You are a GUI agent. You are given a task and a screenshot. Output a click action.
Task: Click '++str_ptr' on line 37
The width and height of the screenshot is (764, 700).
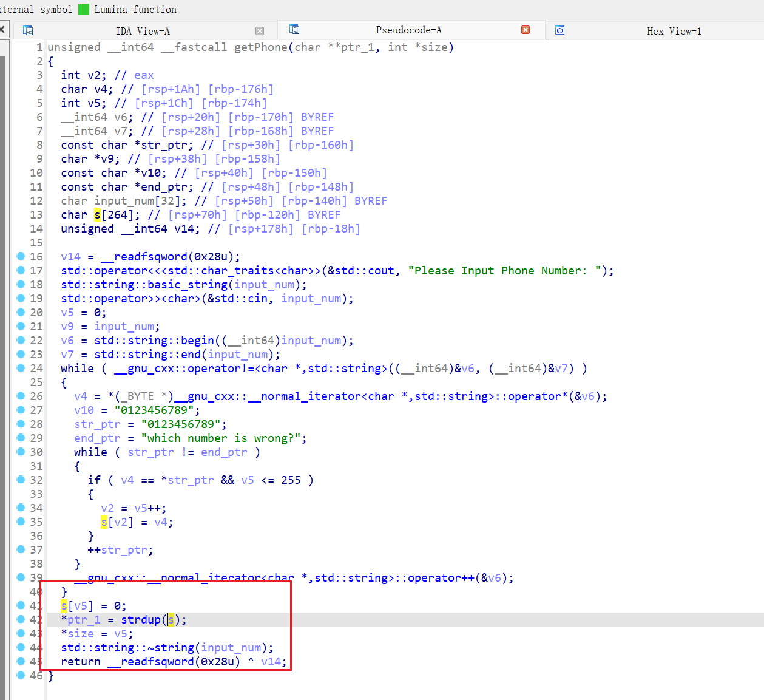coord(117,550)
